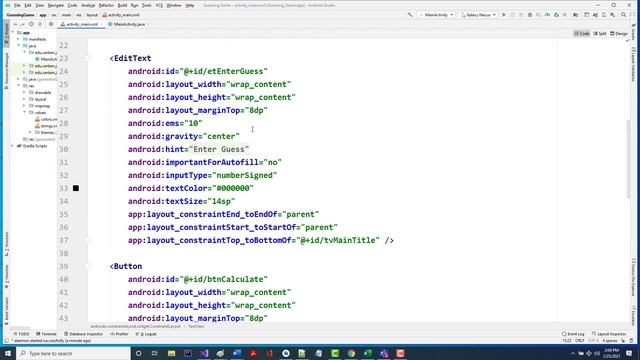Image resolution: width=640 pixels, height=360 pixels.
Task: Run the app with green play button
Action: coord(504,15)
